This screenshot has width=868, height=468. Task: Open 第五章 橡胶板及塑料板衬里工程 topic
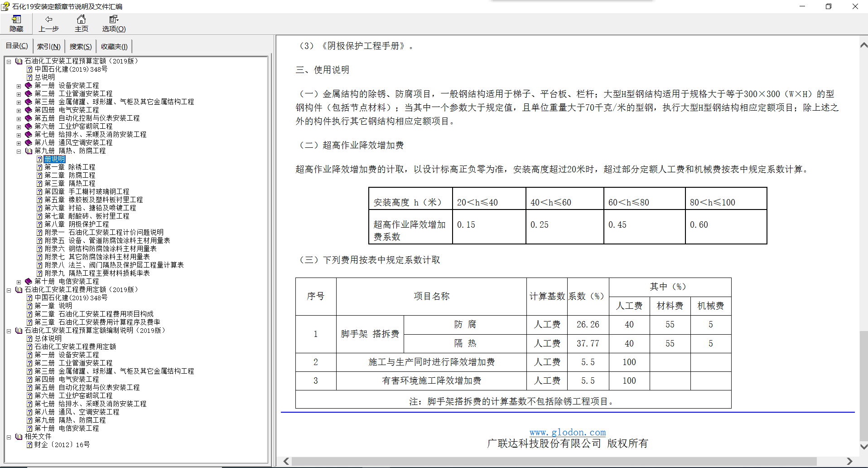coord(93,200)
